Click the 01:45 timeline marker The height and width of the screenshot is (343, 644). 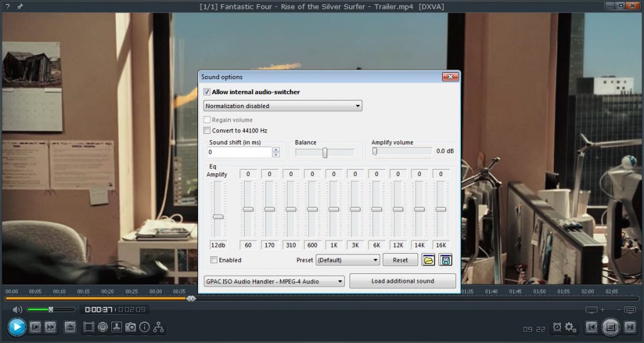coord(515,291)
